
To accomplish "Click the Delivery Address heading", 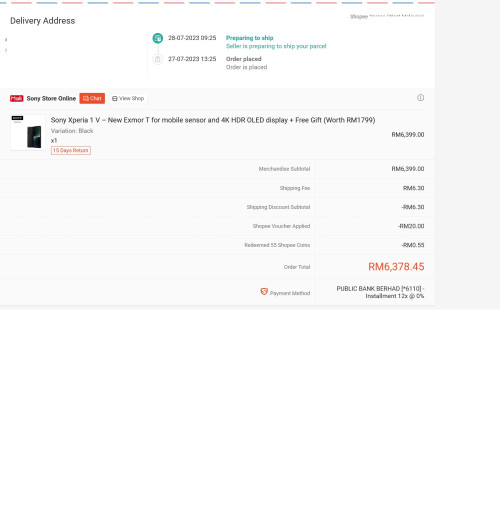I will point(43,21).
